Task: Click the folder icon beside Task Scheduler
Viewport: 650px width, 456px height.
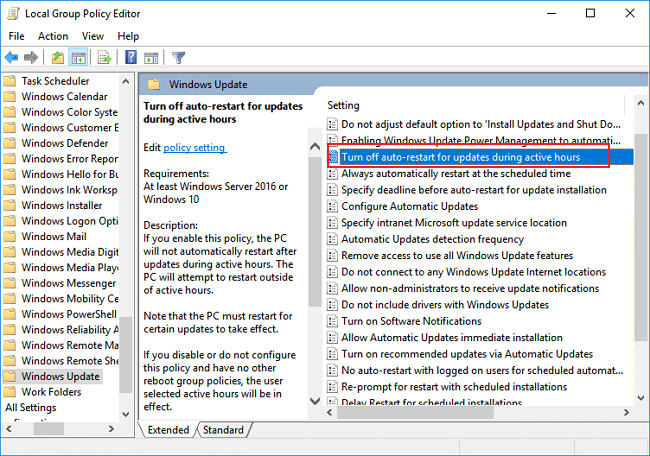Action: tap(10, 81)
